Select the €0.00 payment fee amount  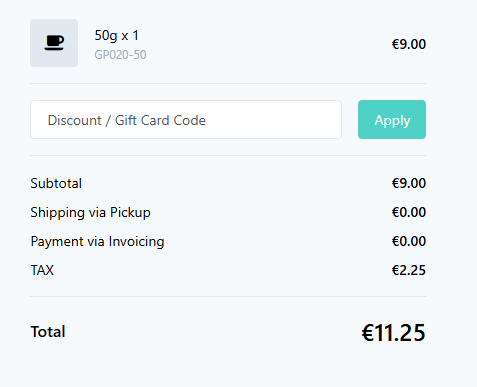(x=409, y=241)
